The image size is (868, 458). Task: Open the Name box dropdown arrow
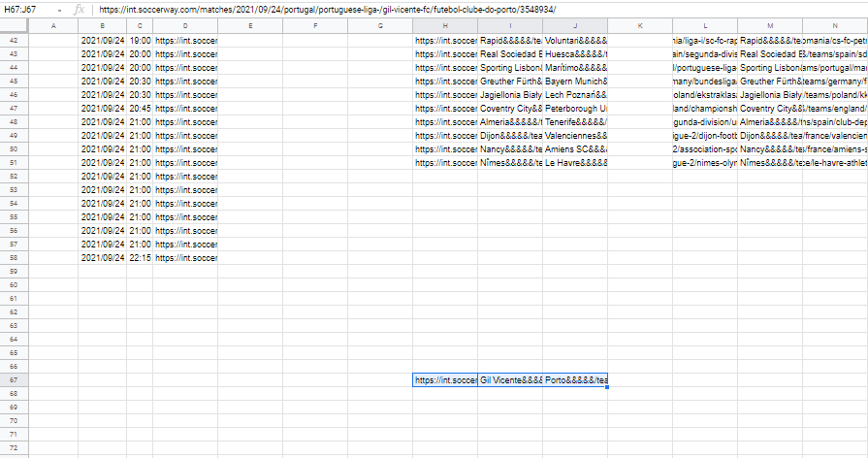point(60,10)
